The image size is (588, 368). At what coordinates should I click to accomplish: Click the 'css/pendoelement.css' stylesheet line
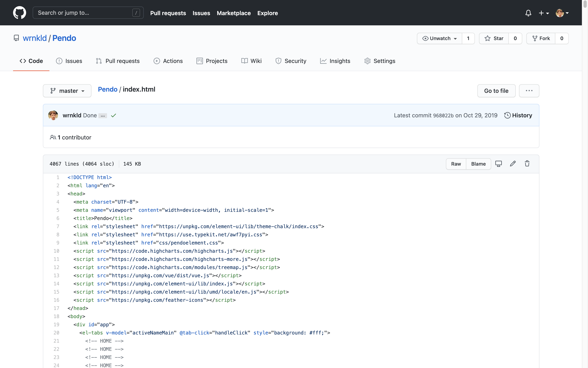149,243
